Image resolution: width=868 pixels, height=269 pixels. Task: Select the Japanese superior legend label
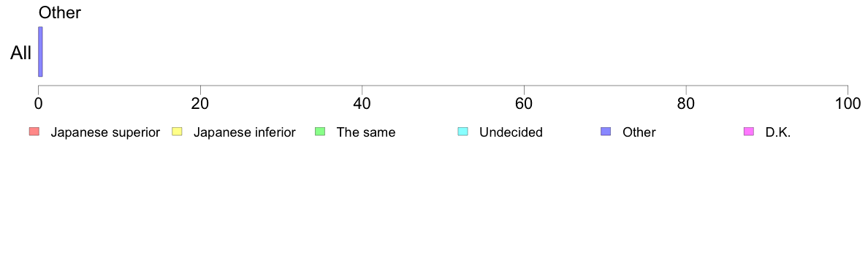pos(105,132)
